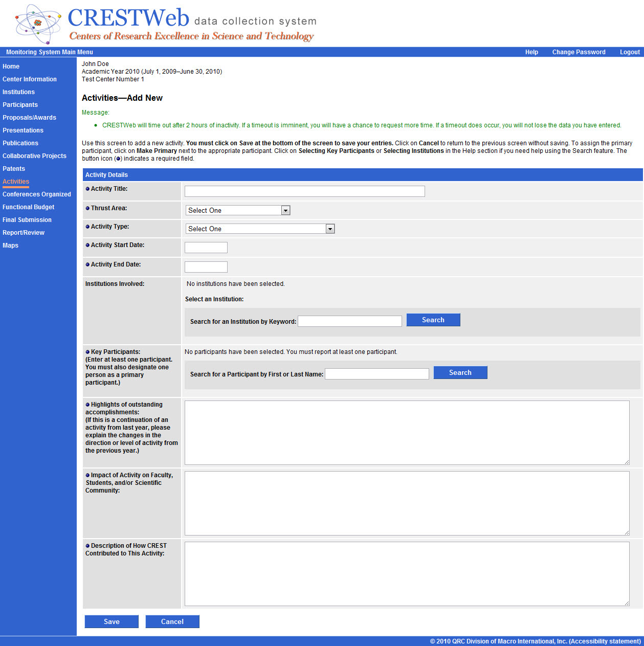Click Change Password in top bar
Viewport: 644px width, 646px height.
(x=579, y=52)
